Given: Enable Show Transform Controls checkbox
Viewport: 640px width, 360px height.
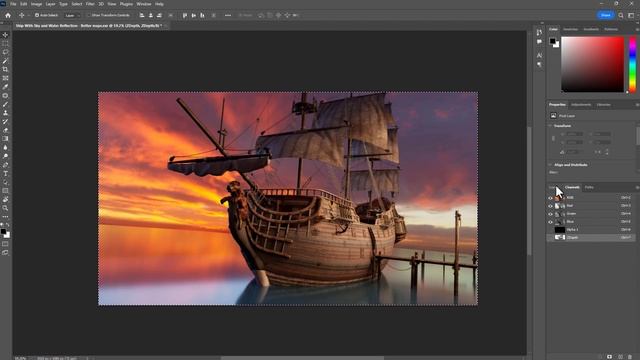Looking at the screenshot, I should [88, 16].
